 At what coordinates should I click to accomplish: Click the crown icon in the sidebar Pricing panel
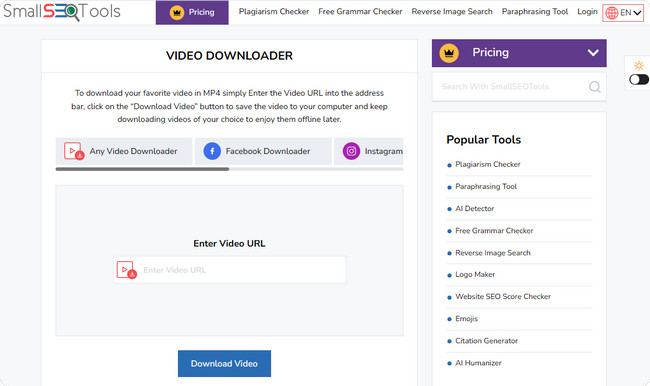(449, 53)
